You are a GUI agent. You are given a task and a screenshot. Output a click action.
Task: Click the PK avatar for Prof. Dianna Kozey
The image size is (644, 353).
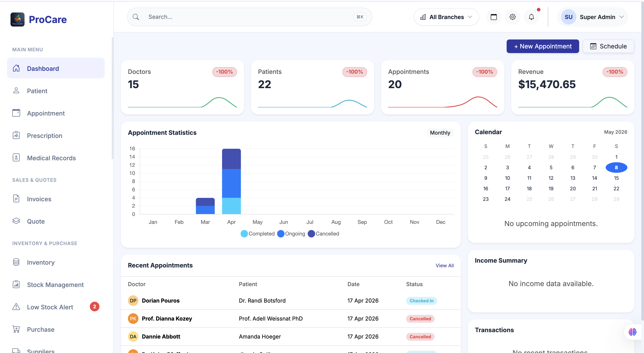(133, 319)
